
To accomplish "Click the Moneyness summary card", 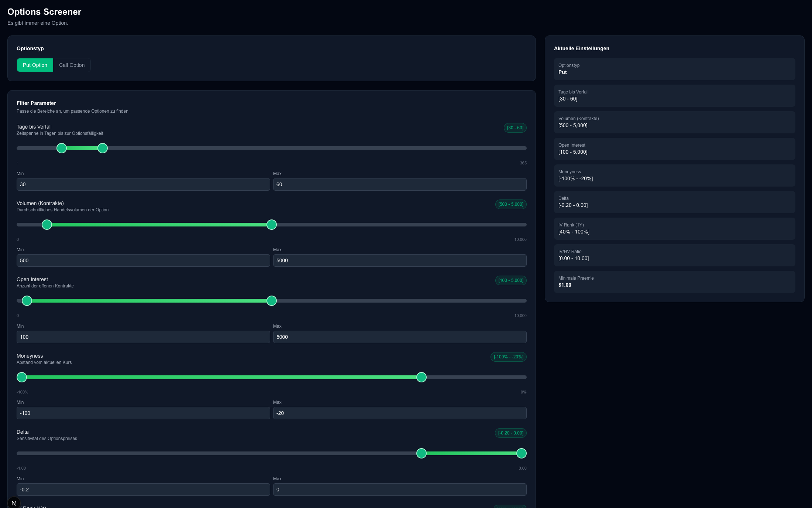I will 674,175.
